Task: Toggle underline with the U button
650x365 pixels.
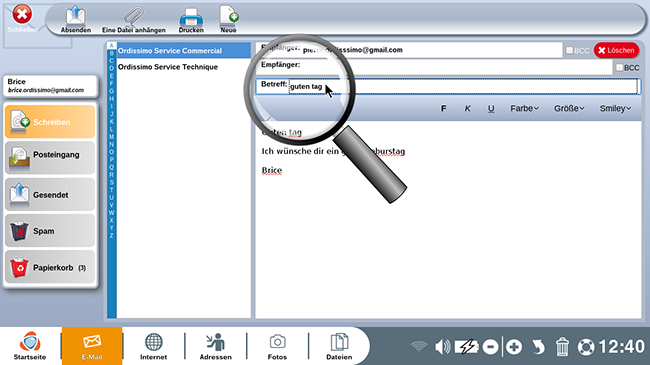Action: pos(491,108)
